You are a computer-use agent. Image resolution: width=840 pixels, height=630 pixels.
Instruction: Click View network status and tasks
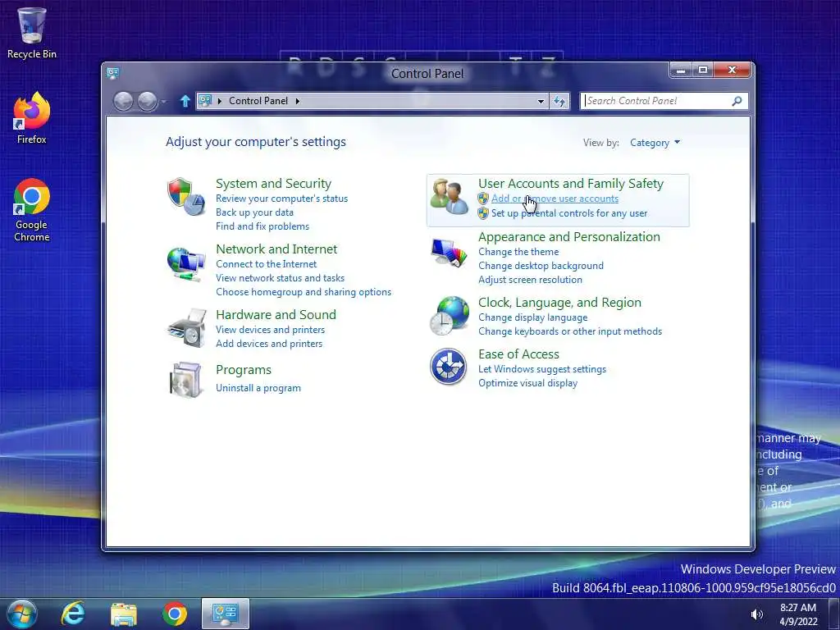[x=280, y=277]
